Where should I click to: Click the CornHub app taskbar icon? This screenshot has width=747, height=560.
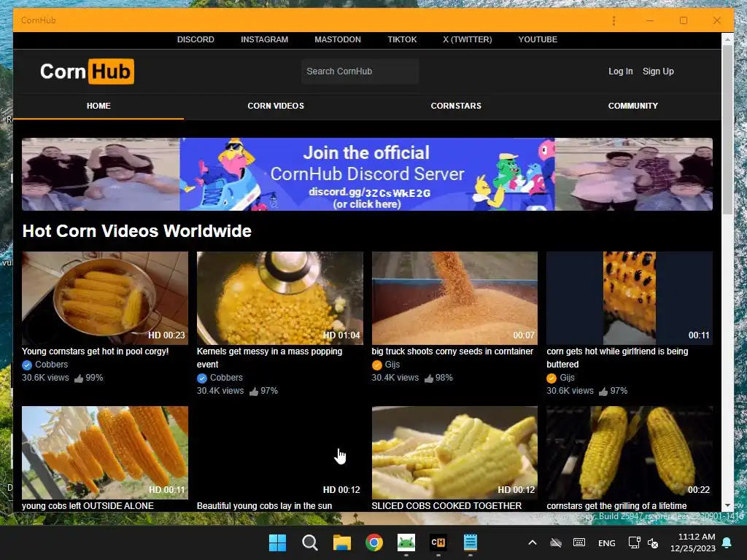pyautogui.click(x=438, y=542)
